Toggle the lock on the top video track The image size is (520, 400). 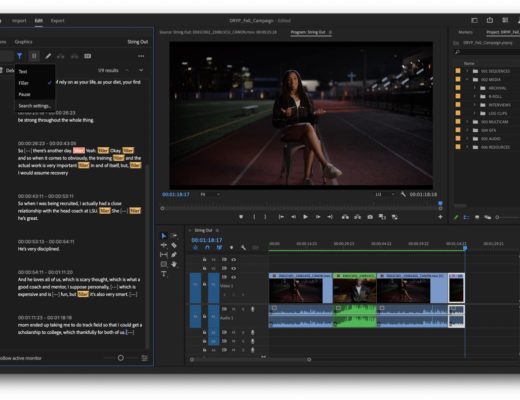[204, 259]
